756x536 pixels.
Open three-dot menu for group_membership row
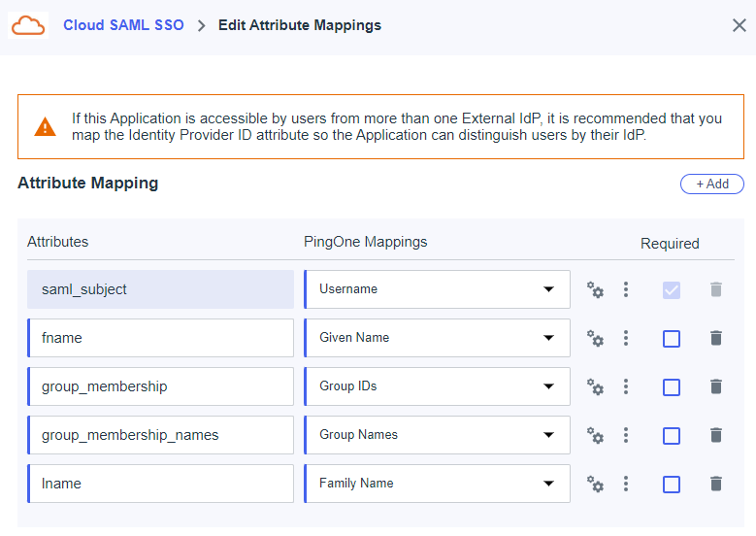(626, 386)
